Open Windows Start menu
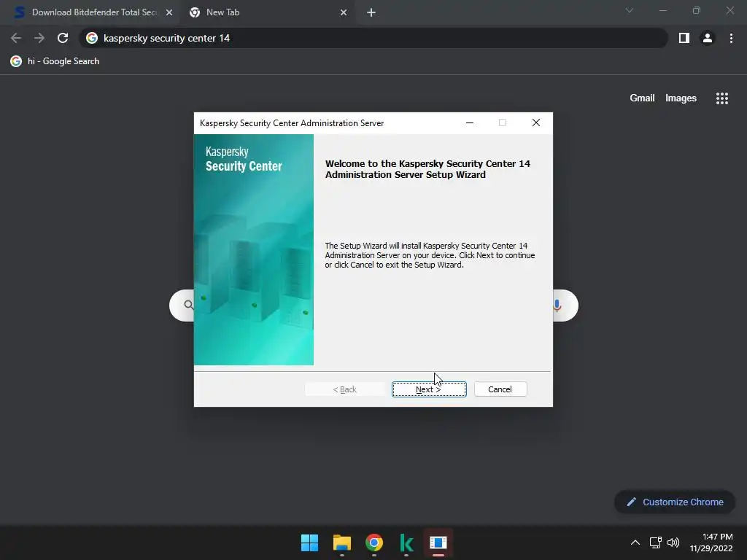 309,542
